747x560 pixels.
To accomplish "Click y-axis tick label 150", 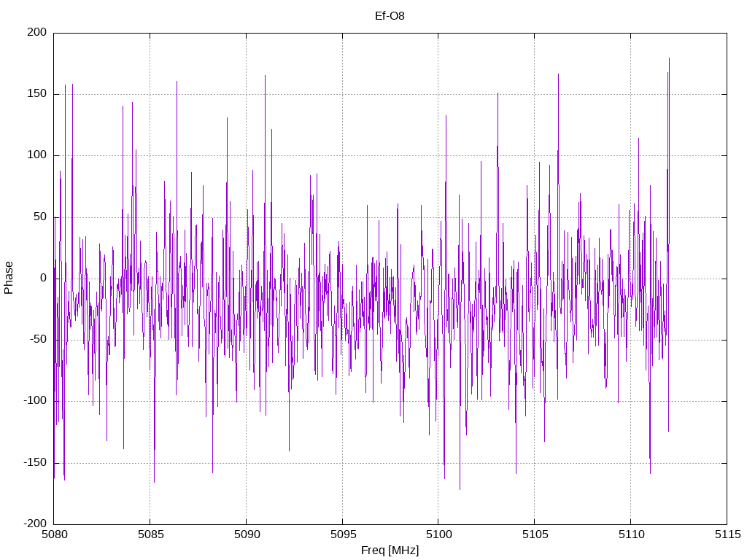I will [37, 94].
